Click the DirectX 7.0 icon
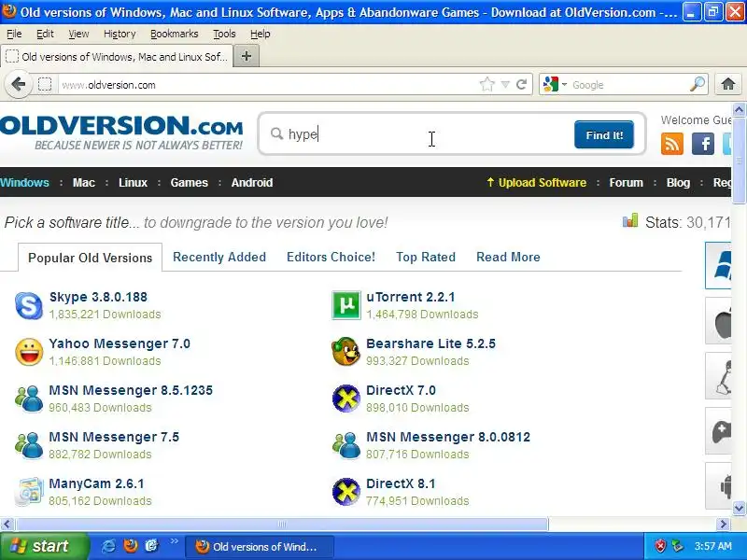 (x=345, y=399)
